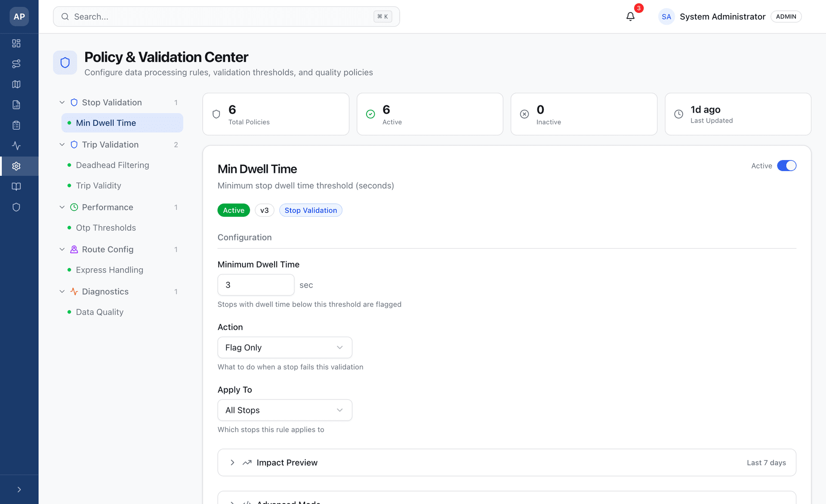The width and height of the screenshot is (826, 504).
Task: Select the Trip Validation category
Action: click(x=110, y=144)
